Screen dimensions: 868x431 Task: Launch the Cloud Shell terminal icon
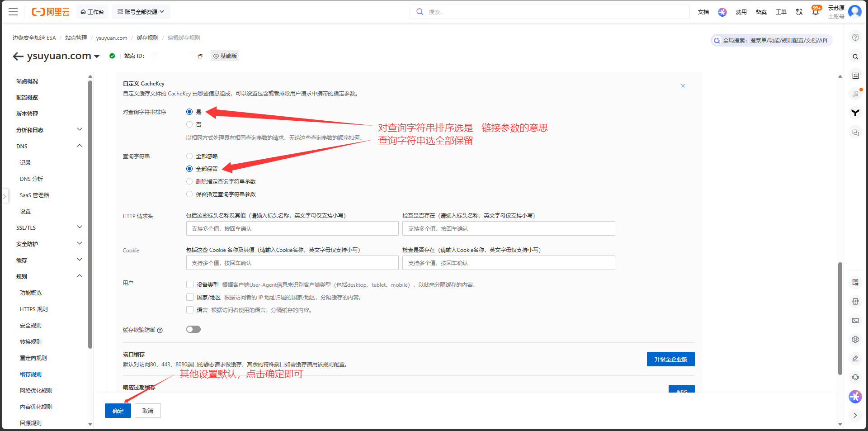click(855, 320)
